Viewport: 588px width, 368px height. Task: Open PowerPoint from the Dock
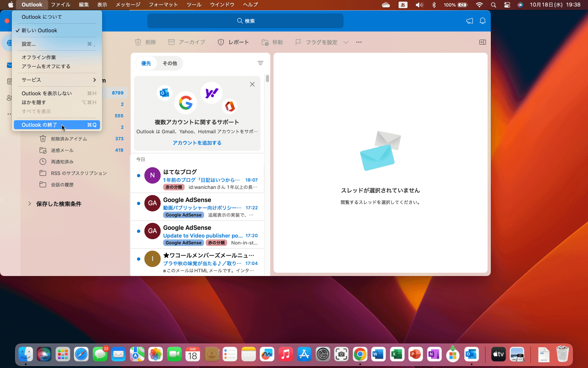point(415,354)
